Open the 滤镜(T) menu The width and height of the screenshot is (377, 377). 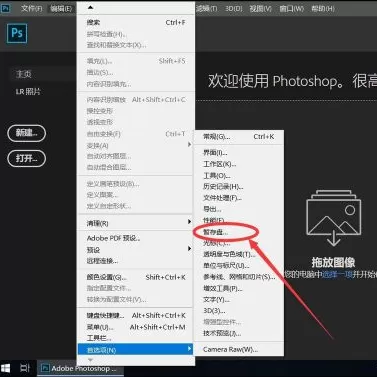pos(206,8)
